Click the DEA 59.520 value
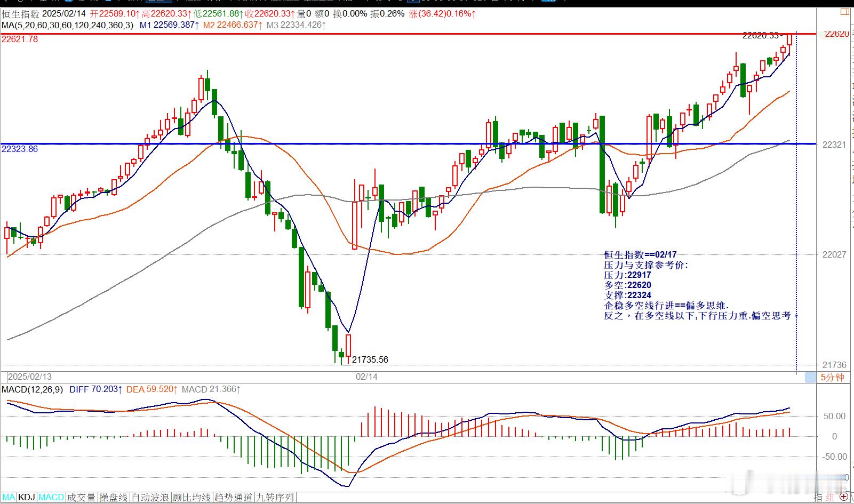 (152, 389)
